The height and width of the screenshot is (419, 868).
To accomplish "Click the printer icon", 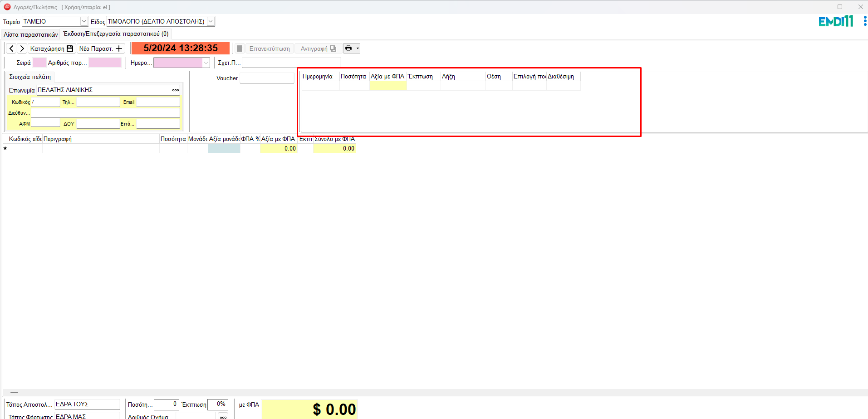I will point(348,49).
